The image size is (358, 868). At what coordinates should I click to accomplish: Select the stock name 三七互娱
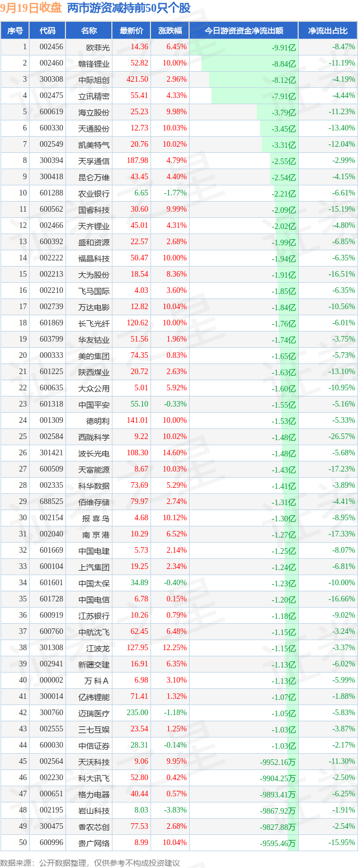click(94, 729)
